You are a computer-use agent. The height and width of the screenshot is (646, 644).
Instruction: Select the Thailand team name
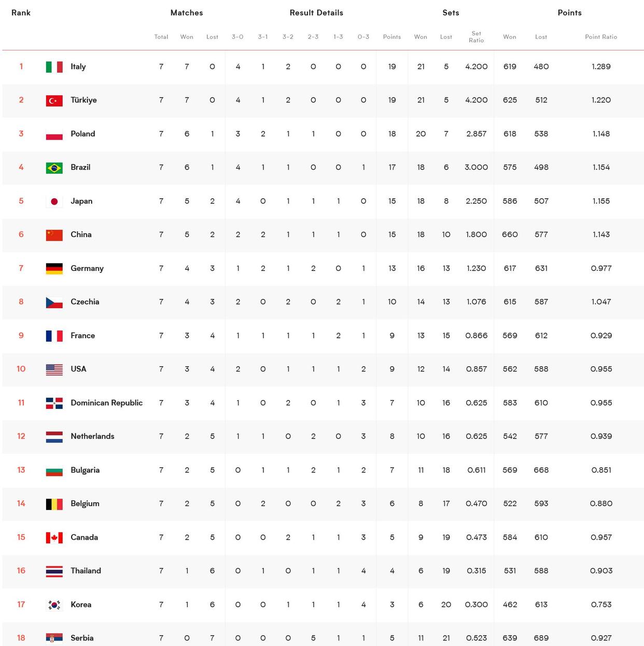pyautogui.click(x=86, y=571)
